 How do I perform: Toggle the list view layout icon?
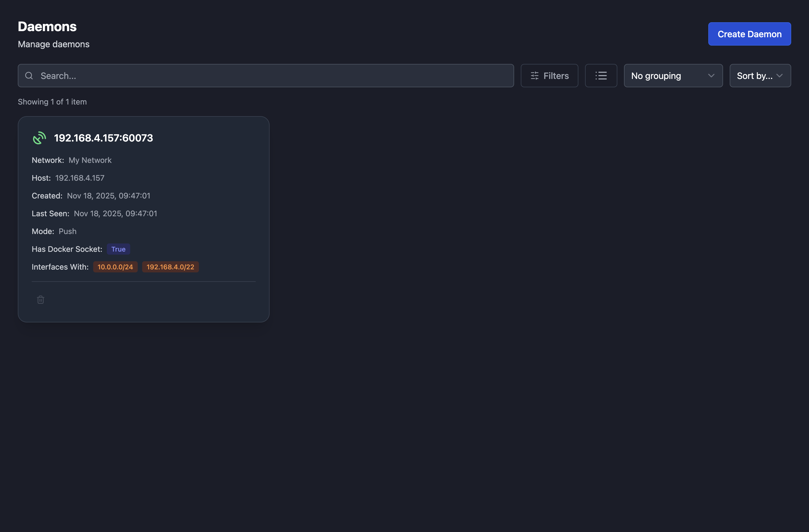pyautogui.click(x=601, y=76)
